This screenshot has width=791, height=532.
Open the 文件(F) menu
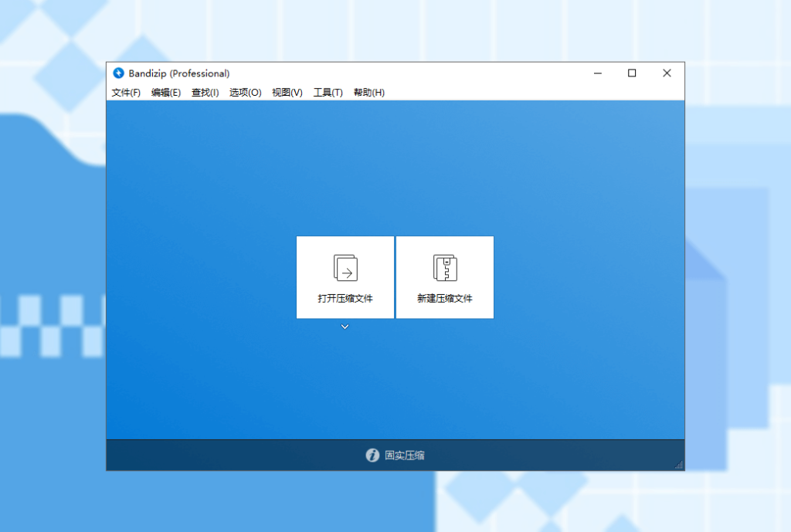pos(126,93)
